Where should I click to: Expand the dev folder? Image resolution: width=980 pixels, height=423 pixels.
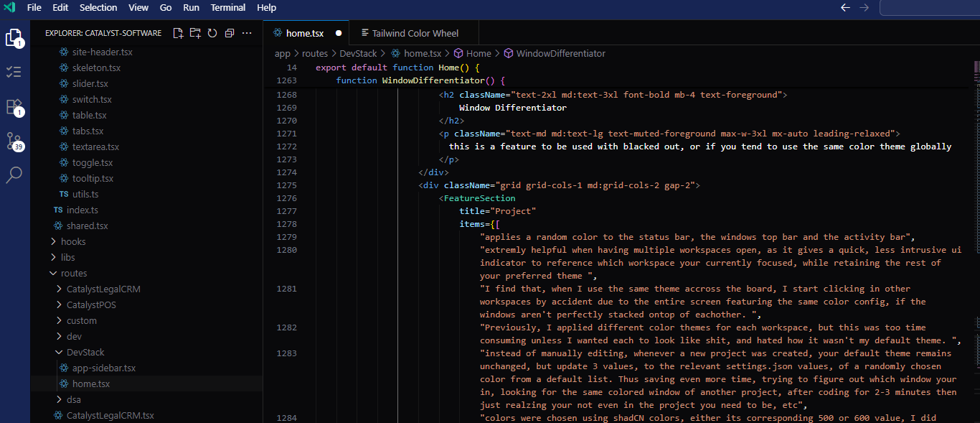[74, 336]
